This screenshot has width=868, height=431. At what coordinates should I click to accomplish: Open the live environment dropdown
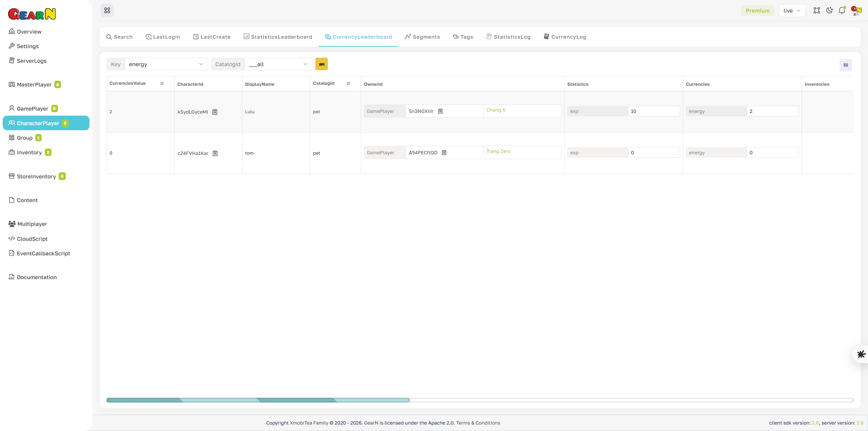[792, 11]
